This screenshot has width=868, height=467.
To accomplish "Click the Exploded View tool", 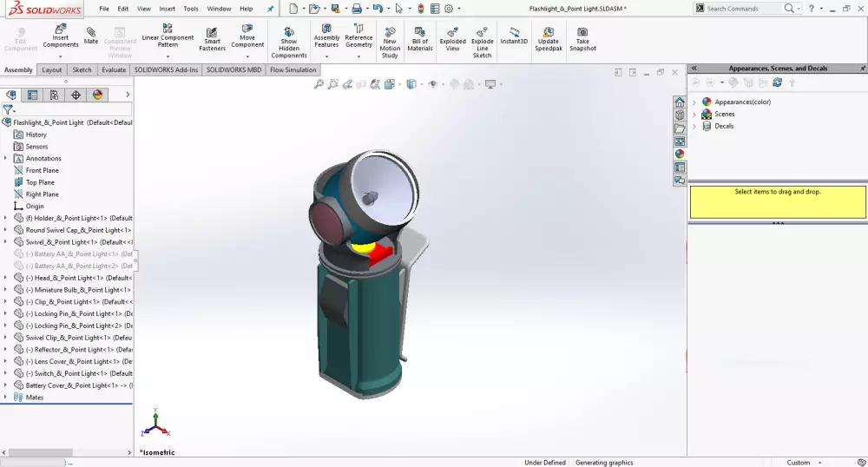I will tap(453, 39).
